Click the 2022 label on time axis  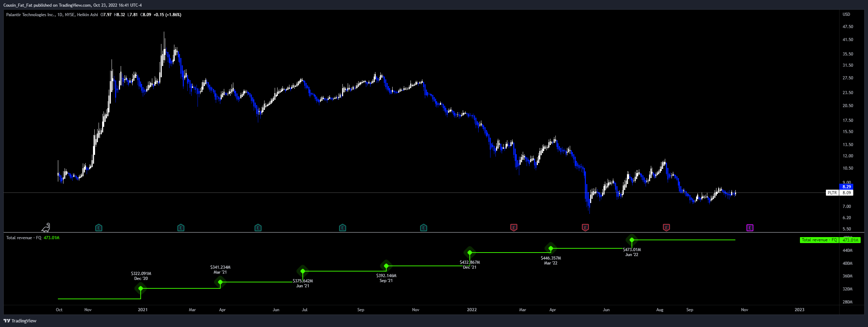pyautogui.click(x=472, y=310)
